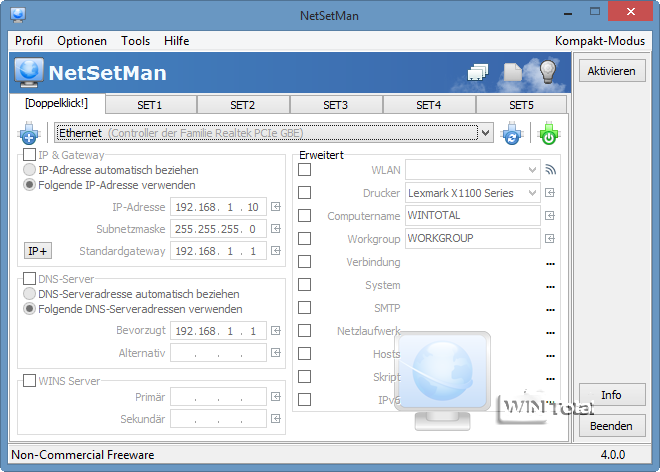Click the Aktivieren button
660x472 pixels.
[612, 71]
